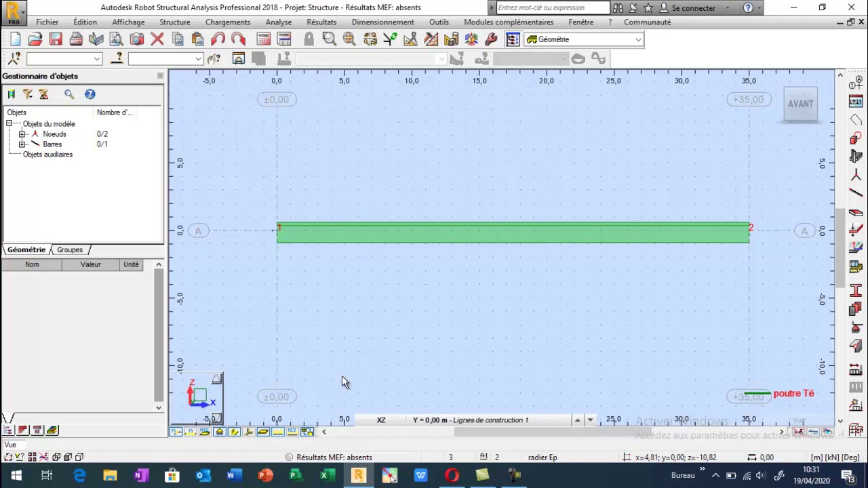Open PowerPoint from the Windows taskbar
This screenshot has width=868, height=488.
point(264,476)
